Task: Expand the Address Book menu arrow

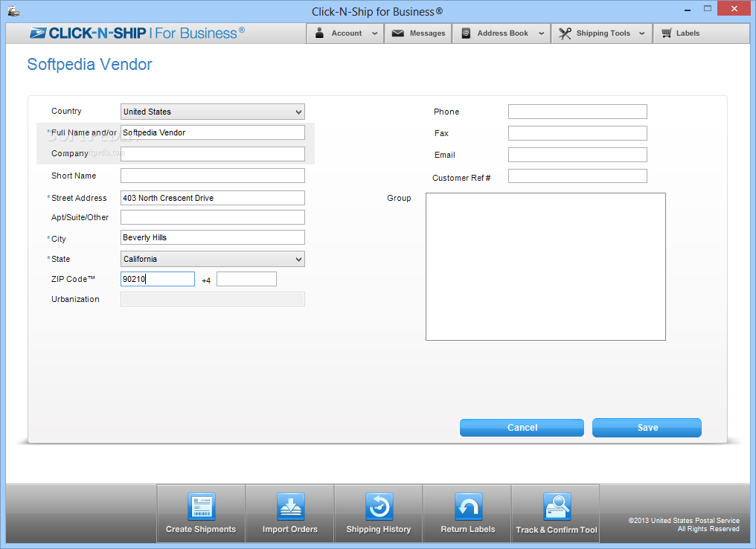Action: pos(542,33)
